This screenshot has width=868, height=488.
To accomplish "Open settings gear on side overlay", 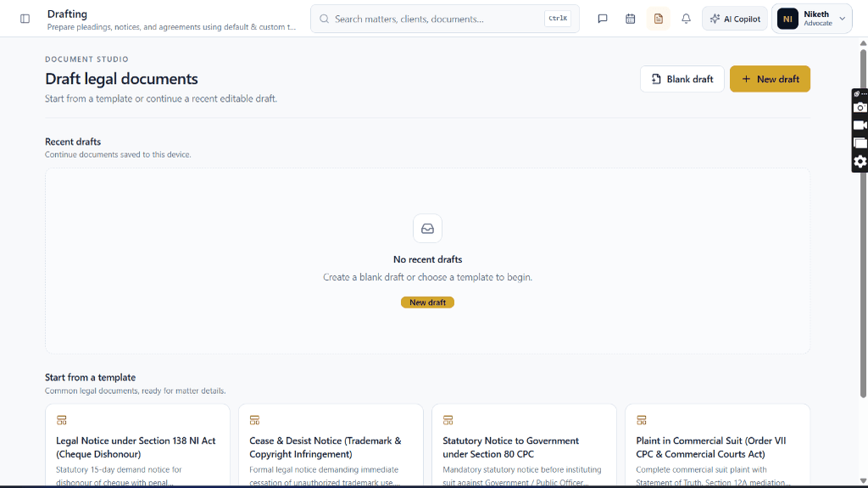I will 860,162.
